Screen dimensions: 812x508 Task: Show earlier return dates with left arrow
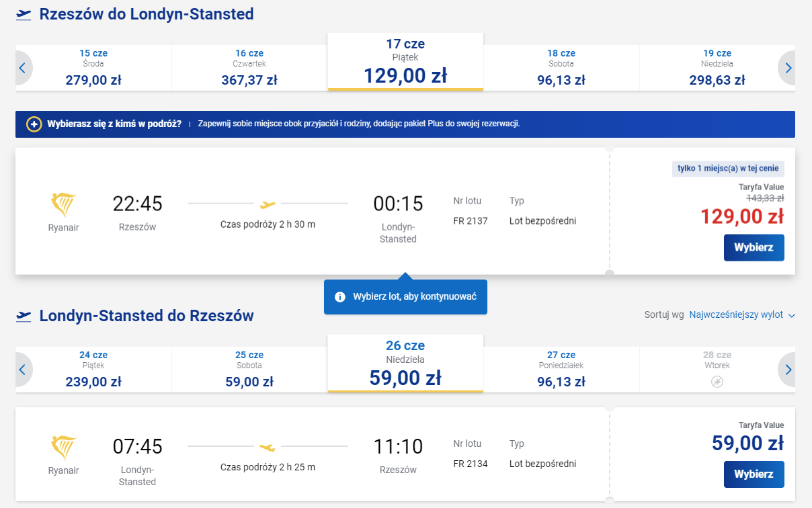click(23, 370)
